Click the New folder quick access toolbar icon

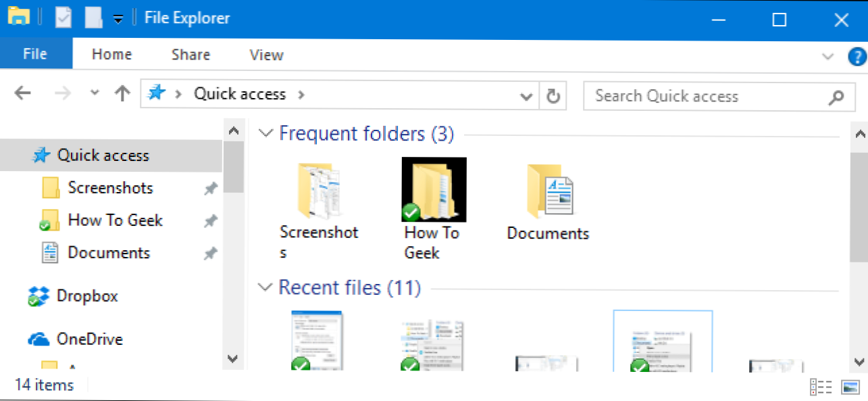click(x=93, y=18)
